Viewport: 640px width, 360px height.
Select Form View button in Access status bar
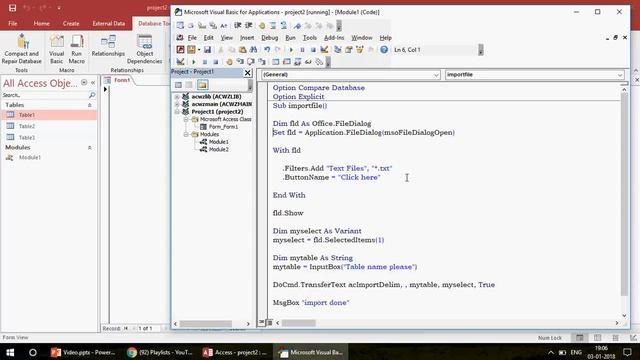[x=580, y=338]
